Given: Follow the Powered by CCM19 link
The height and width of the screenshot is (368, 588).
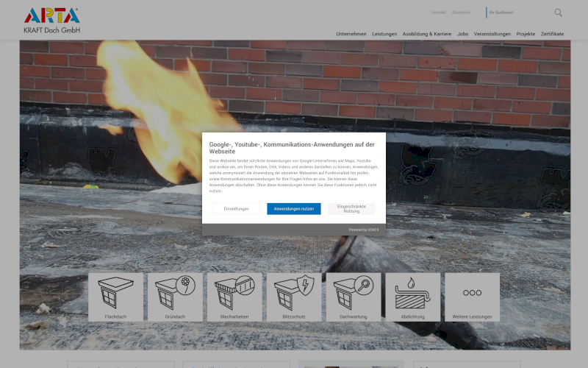Looking at the screenshot, I should (x=364, y=230).
